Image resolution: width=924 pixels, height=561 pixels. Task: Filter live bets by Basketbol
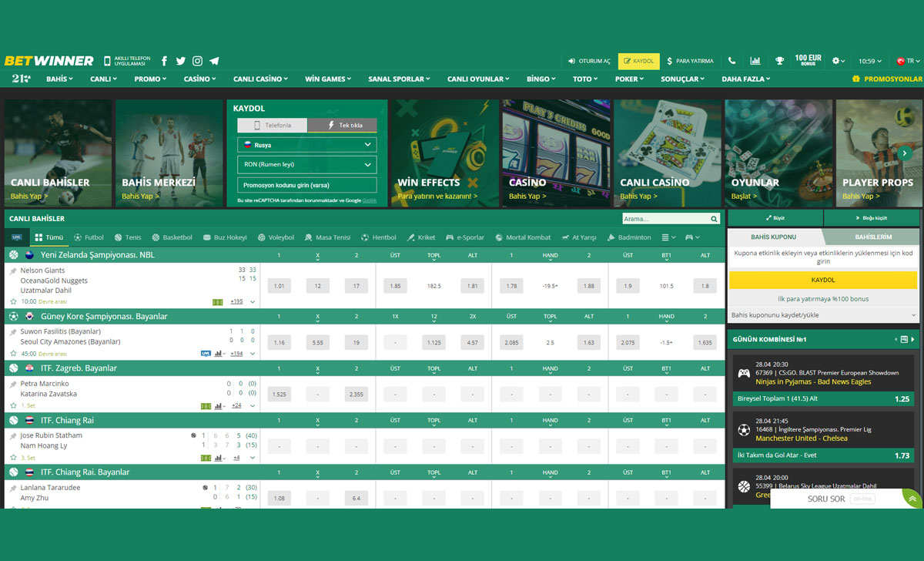point(172,237)
